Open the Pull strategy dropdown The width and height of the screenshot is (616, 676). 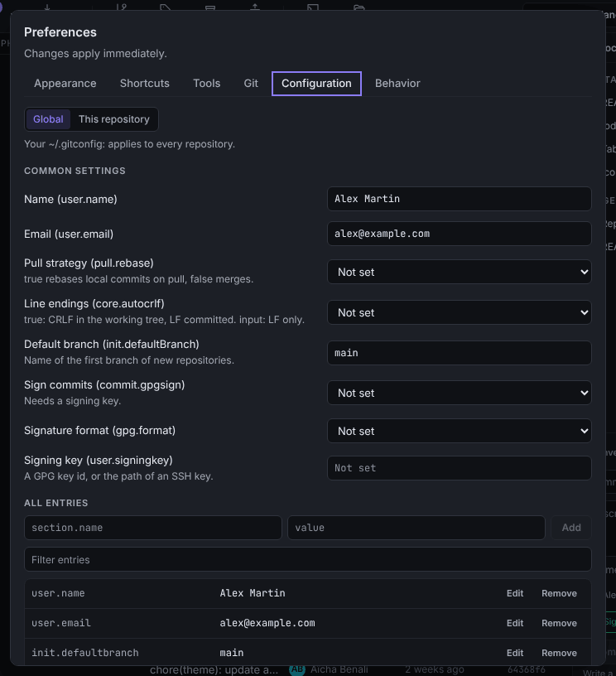click(x=460, y=272)
